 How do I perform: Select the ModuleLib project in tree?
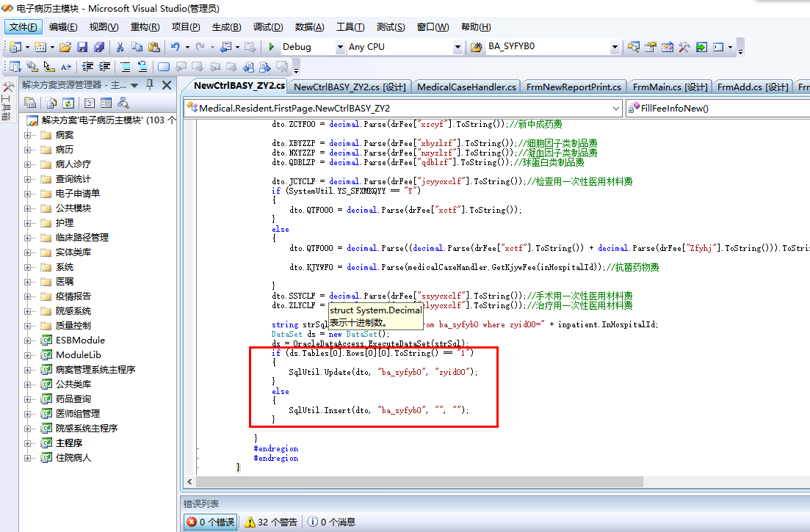78,355
